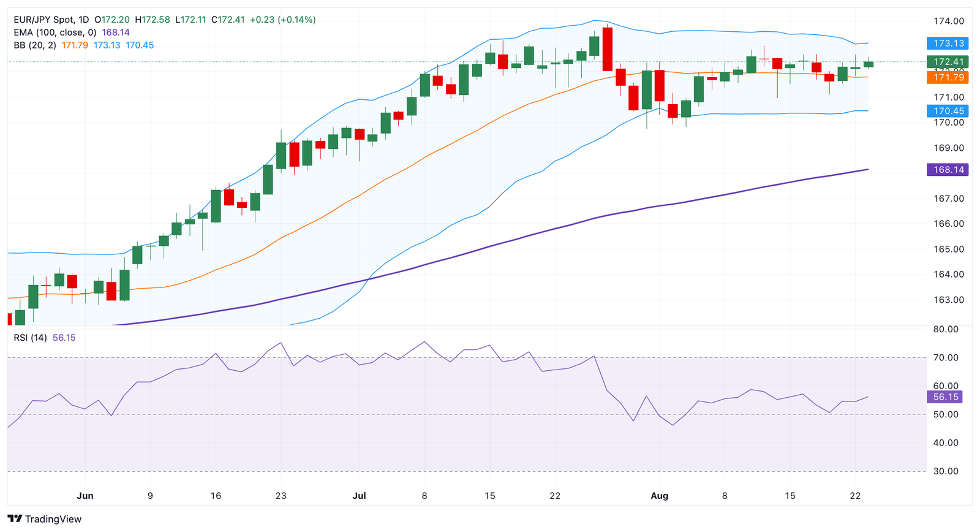This screenshot has width=980, height=532.
Task: Click the Jun label on time axis
Action: tap(85, 496)
